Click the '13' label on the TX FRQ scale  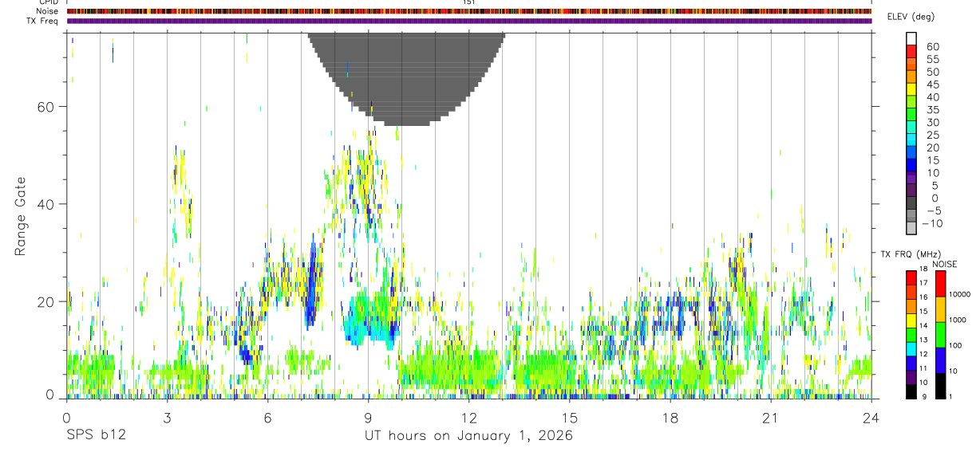(x=923, y=340)
